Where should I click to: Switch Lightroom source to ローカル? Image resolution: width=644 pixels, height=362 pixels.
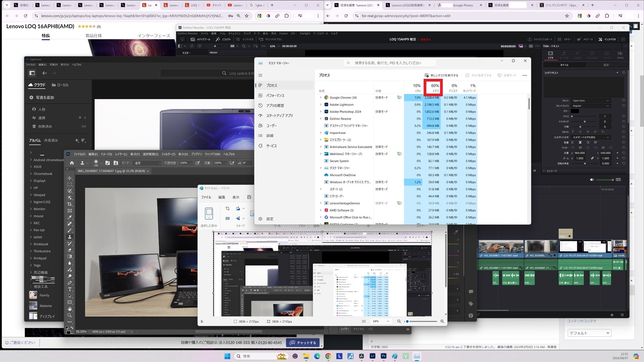coord(60,85)
